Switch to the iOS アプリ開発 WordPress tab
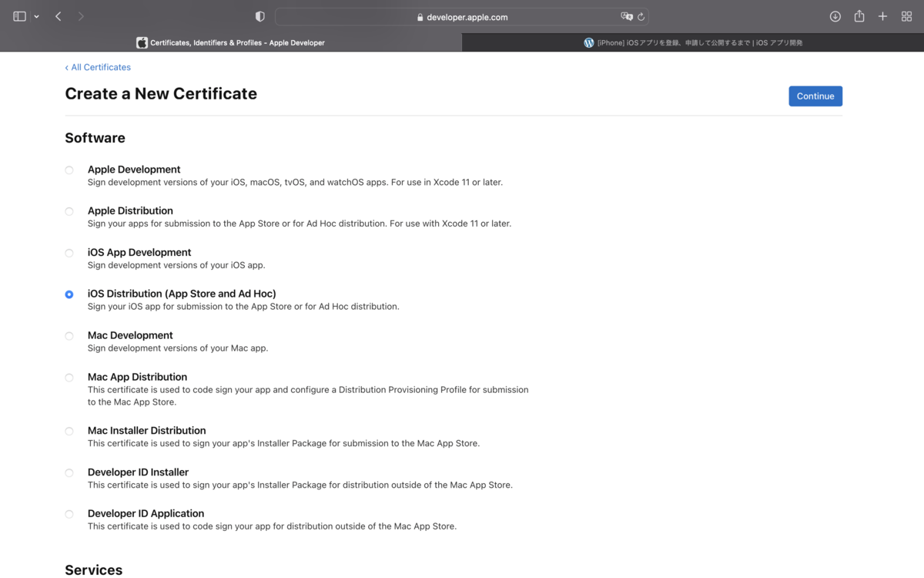Image resolution: width=924 pixels, height=578 pixels. point(693,42)
